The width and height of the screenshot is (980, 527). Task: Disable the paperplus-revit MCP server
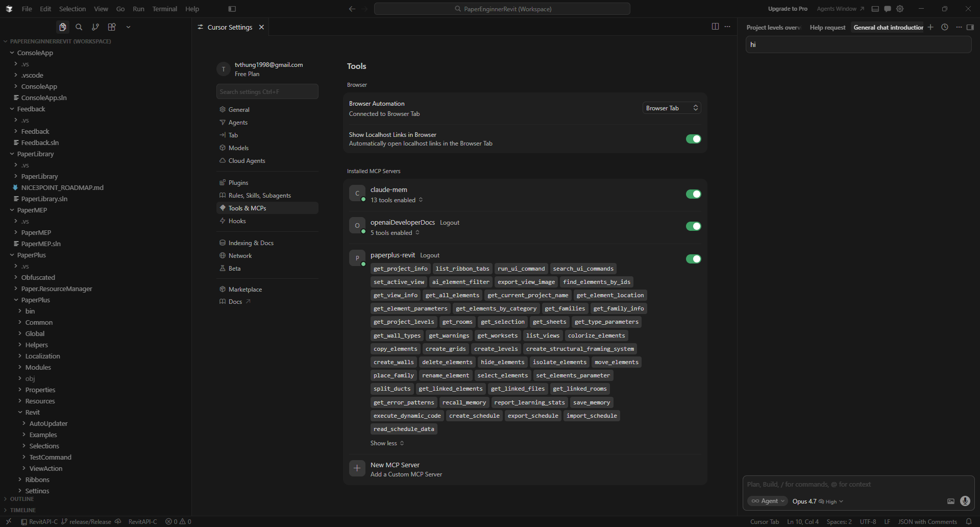(x=693, y=259)
